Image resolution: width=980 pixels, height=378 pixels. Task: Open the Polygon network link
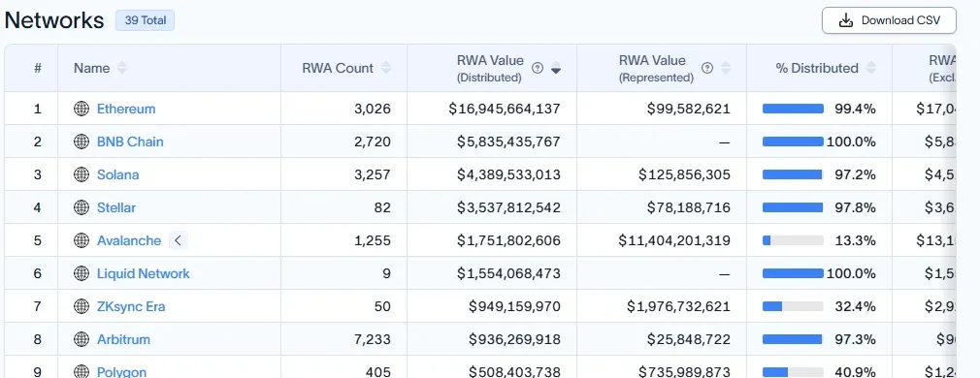(x=122, y=372)
